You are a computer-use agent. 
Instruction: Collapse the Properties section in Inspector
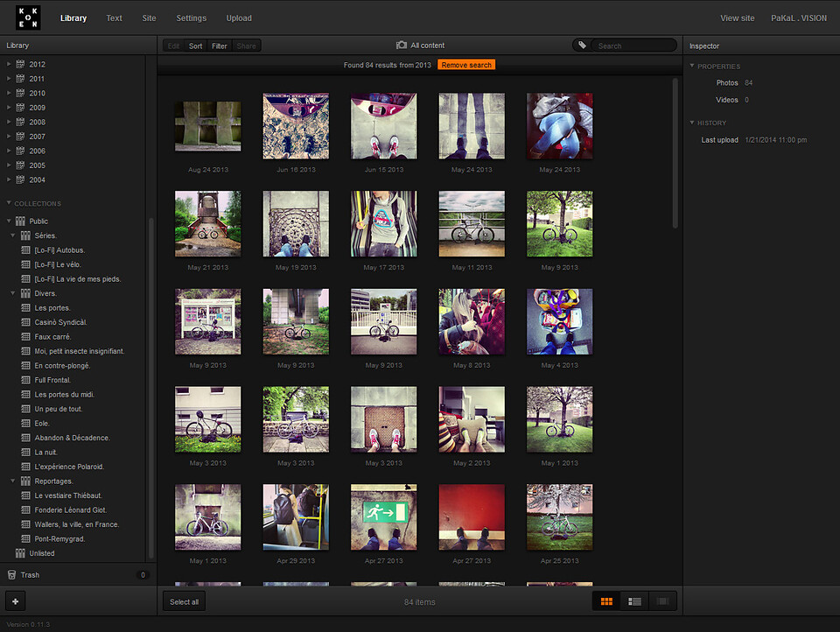(691, 66)
